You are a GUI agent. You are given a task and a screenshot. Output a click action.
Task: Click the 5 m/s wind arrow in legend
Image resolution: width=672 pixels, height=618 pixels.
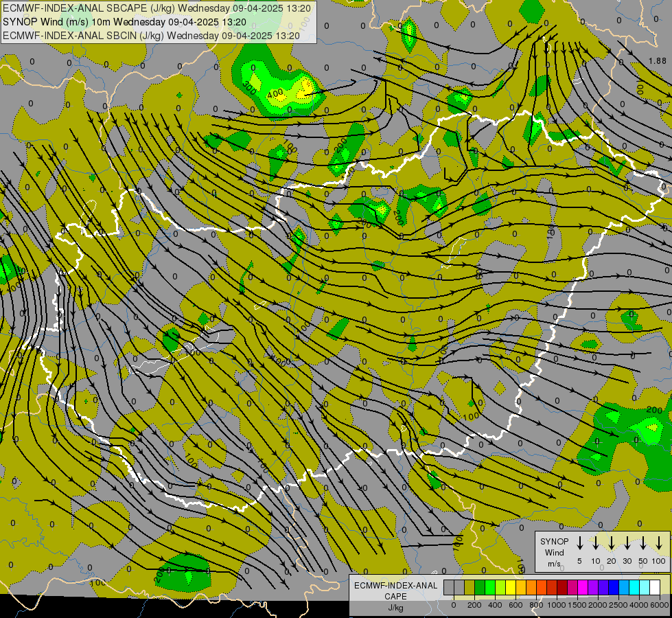(579, 543)
